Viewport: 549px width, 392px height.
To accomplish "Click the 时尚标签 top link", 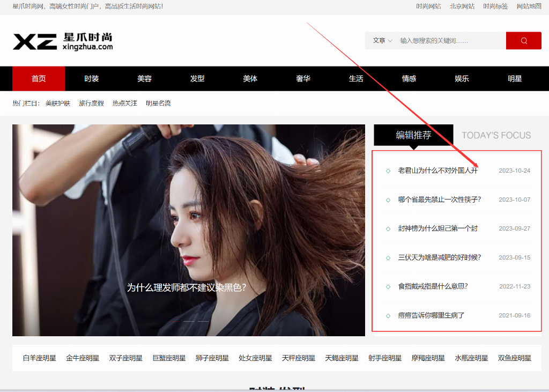I will click(495, 6).
